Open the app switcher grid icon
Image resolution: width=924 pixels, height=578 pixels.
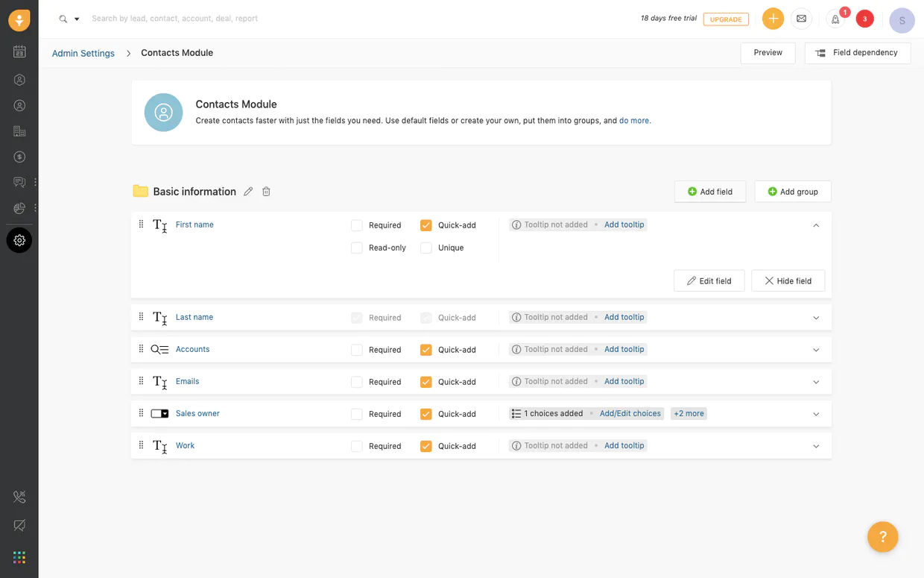(19, 557)
